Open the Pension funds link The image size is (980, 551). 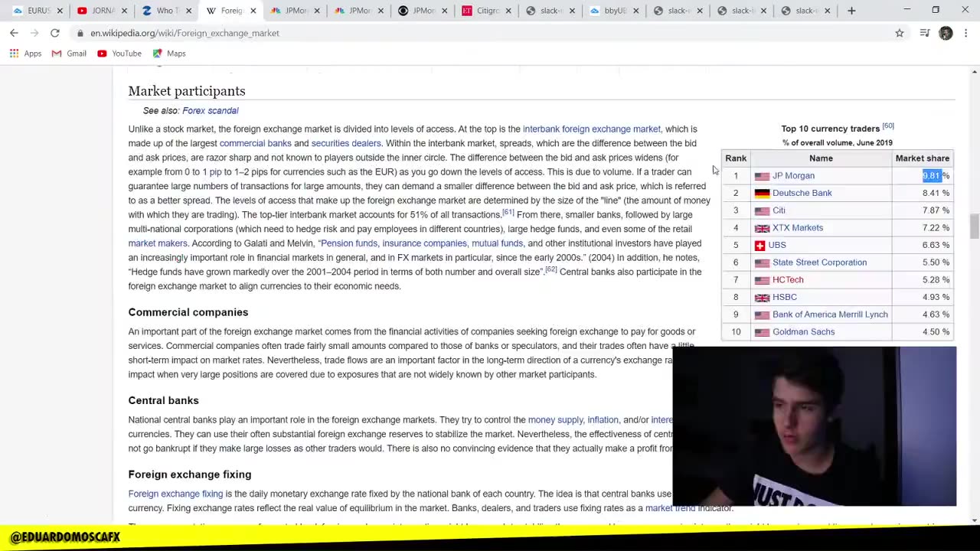[x=349, y=243]
